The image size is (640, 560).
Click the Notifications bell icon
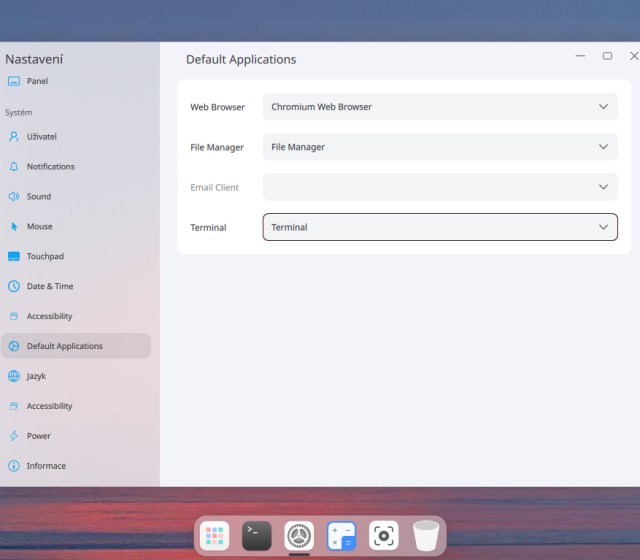tap(14, 167)
